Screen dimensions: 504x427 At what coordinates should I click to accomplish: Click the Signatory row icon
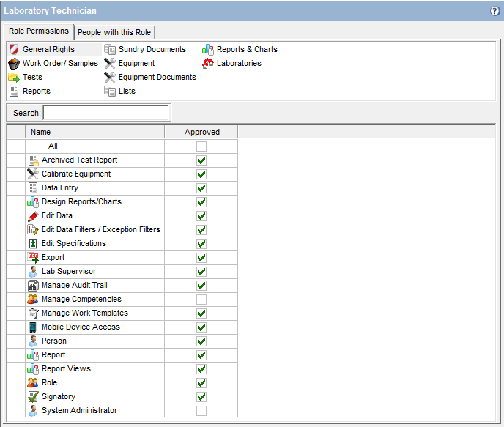pyautogui.click(x=33, y=397)
